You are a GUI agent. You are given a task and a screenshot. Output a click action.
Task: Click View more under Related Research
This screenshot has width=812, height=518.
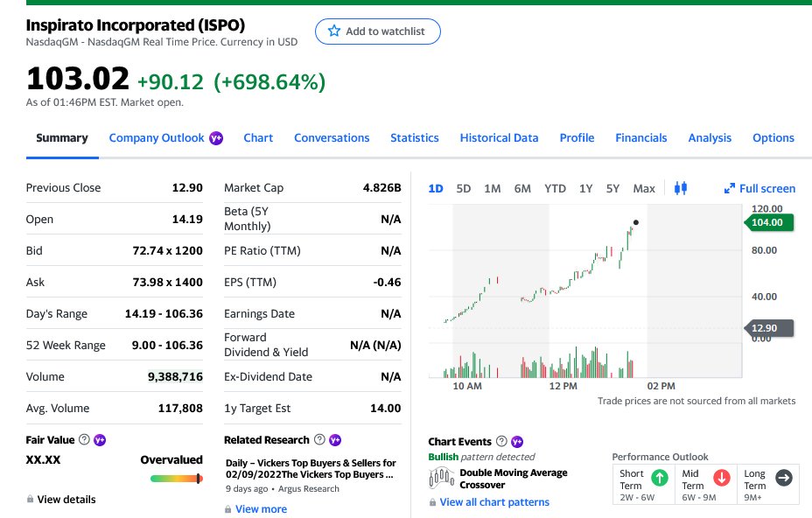click(261, 509)
